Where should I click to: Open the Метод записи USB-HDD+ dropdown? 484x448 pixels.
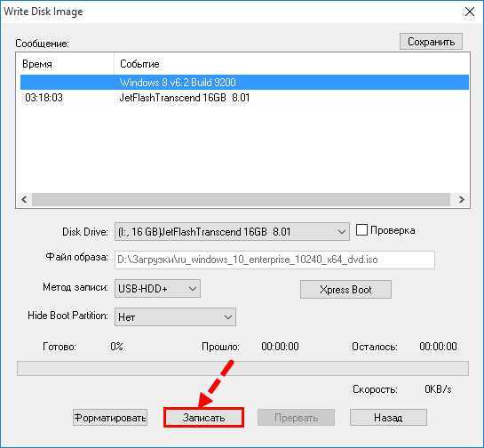pyautogui.click(x=157, y=289)
